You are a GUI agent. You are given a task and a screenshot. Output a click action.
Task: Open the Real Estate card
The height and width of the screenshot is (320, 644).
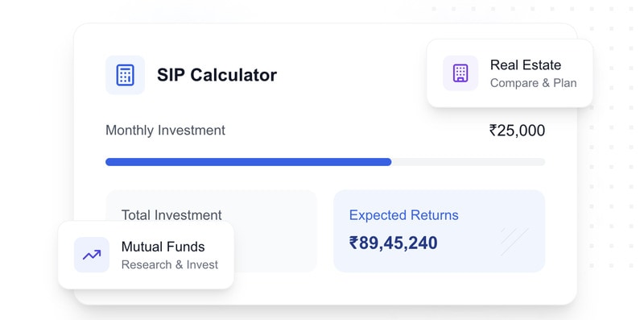pos(510,73)
